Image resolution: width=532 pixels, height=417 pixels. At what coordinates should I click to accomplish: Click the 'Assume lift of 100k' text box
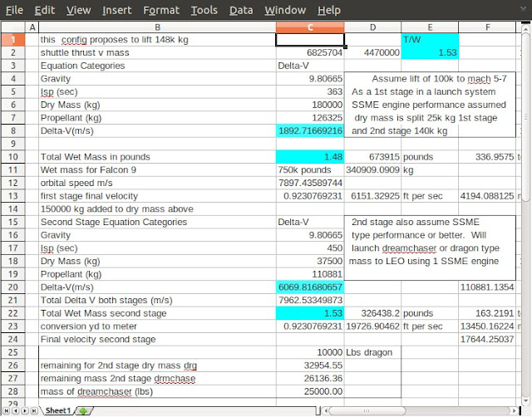[430, 105]
